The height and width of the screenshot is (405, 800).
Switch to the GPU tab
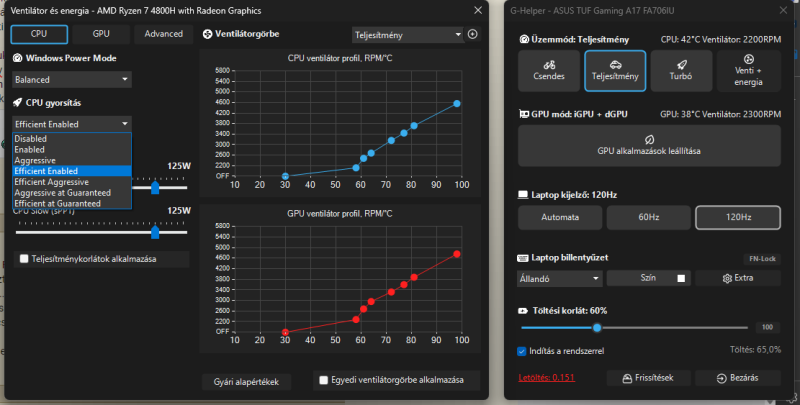tap(101, 34)
